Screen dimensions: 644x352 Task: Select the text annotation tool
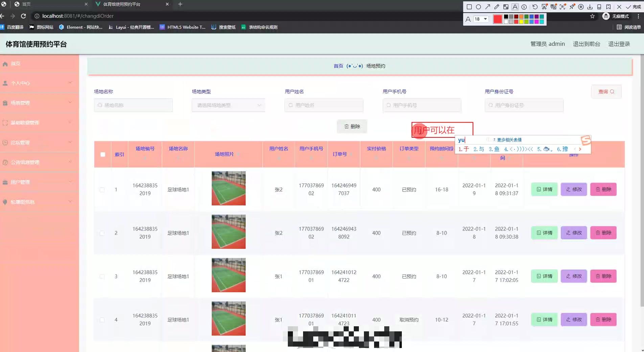pos(515,6)
